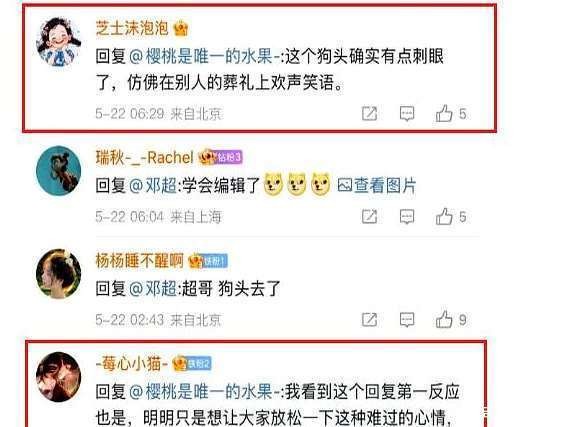
Task: Forward 杨杨睡不醒啊's comment via share icon
Action: [x=369, y=320]
